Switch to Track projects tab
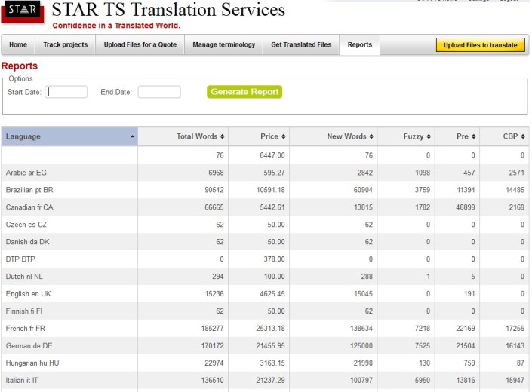 tap(66, 45)
